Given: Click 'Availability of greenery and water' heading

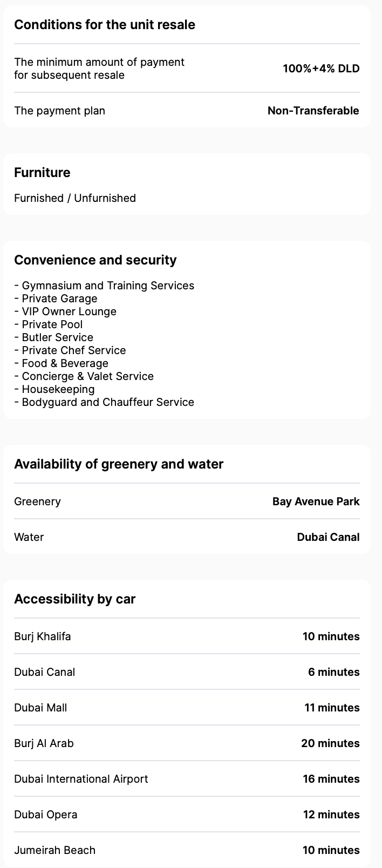Looking at the screenshot, I should click(x=119, y=464).
